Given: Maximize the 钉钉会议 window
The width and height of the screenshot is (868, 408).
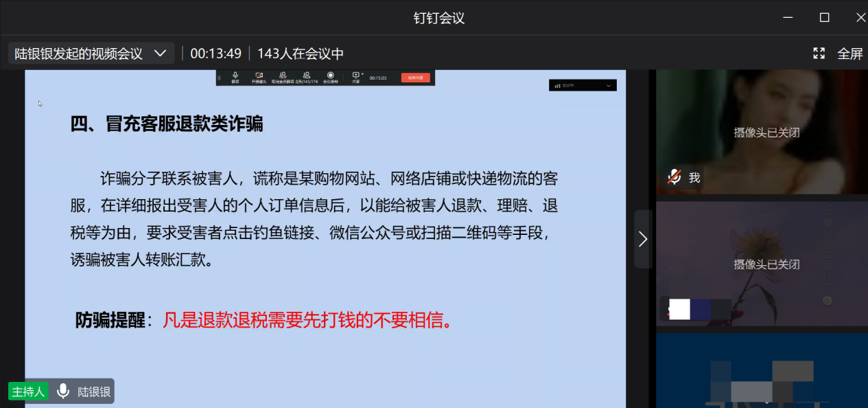Looking at the screenshot, I should [x=825, y=18].
